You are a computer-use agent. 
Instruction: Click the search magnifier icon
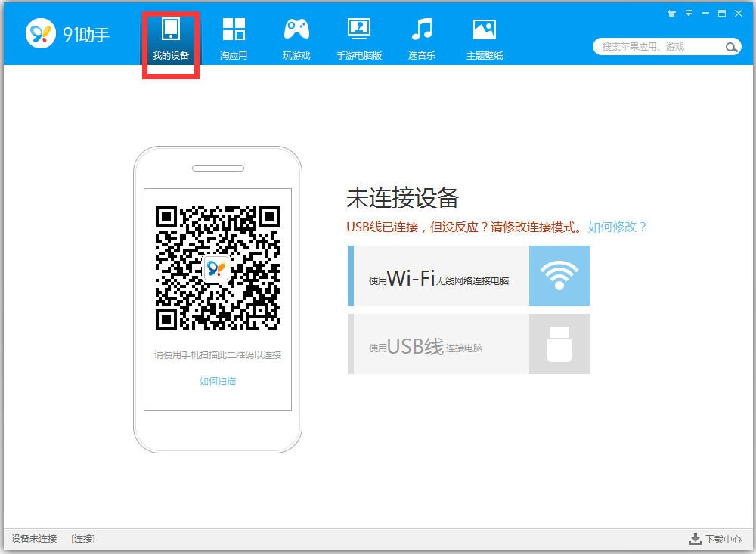[x=731, y=47]
